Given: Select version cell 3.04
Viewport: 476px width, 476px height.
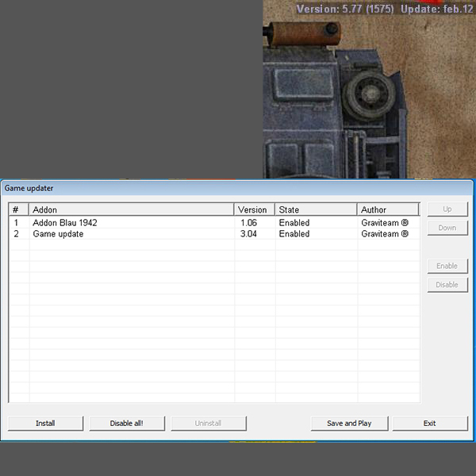Looking at the screenshot, I should click(x=248, y=234).
